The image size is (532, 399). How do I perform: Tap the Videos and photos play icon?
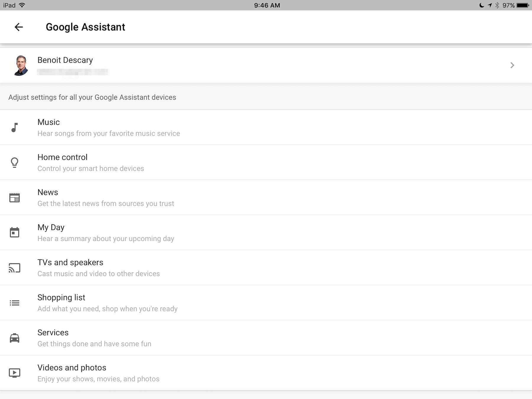click(14, 373)
